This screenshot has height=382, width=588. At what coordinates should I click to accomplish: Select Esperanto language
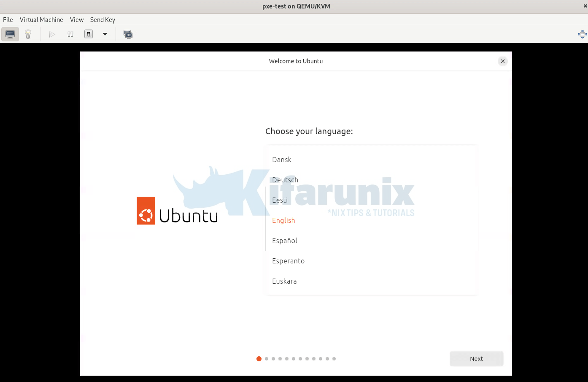click(x=372, y=261)
